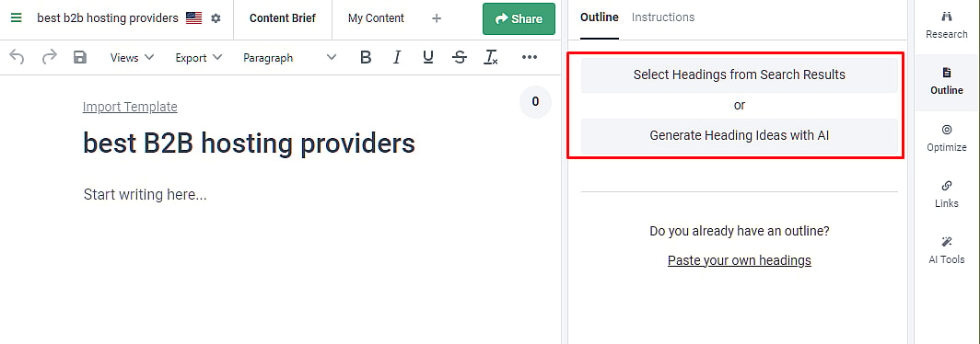Save document with floppy disk icon
Viewport: 980px width, 344px height.
click(x=80, y=57)
